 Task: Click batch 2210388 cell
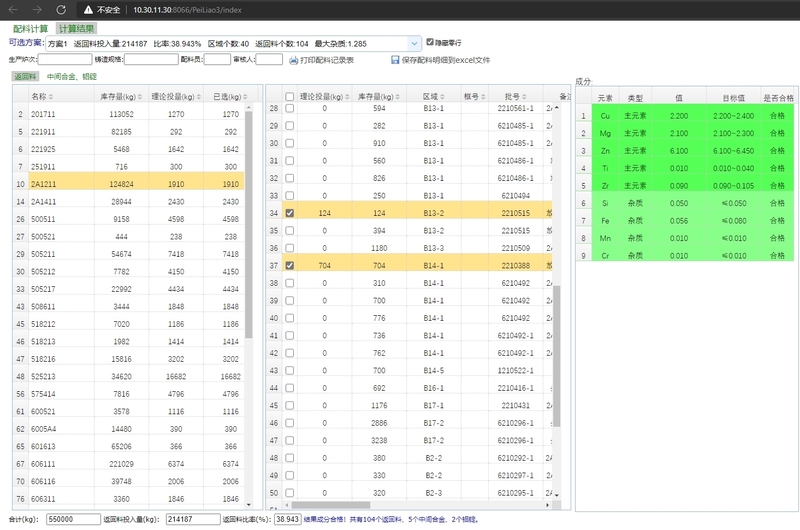click(x=515, y=265)
